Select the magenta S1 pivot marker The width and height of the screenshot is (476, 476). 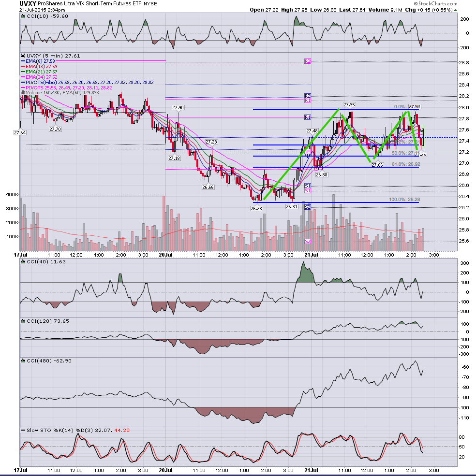pos(308,191)
